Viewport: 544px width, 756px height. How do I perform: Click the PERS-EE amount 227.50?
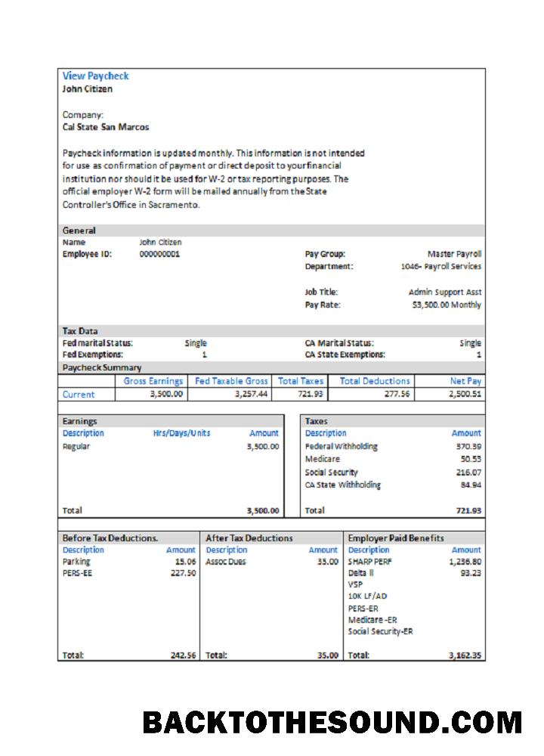(183, 573)
